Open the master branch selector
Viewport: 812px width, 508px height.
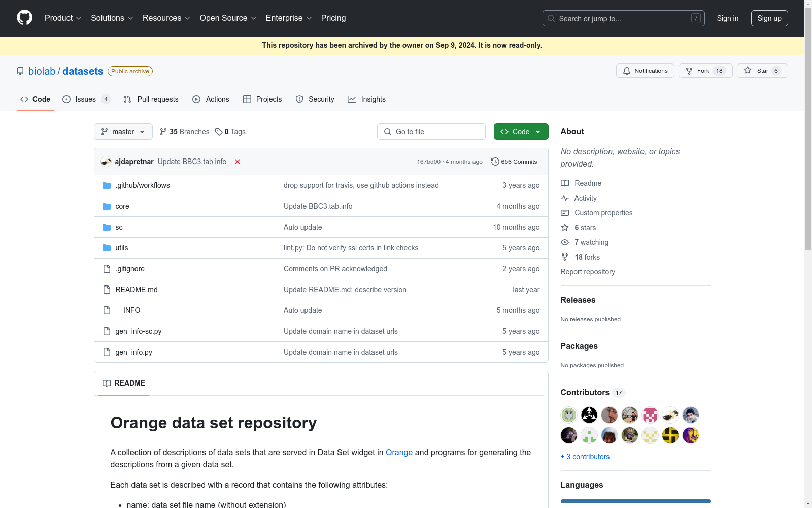123,132
